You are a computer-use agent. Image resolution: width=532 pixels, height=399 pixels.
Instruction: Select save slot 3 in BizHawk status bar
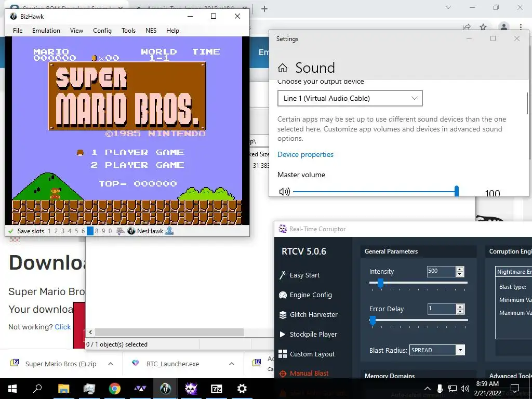click(63, 231)
